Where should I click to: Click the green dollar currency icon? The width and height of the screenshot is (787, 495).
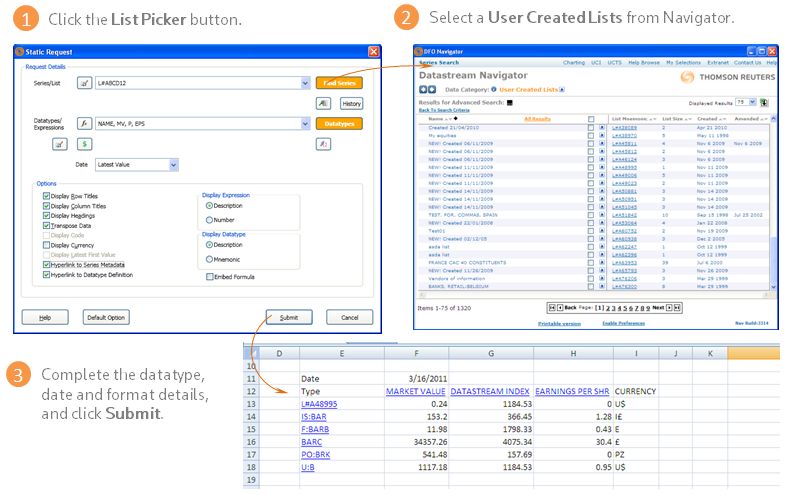84,144
